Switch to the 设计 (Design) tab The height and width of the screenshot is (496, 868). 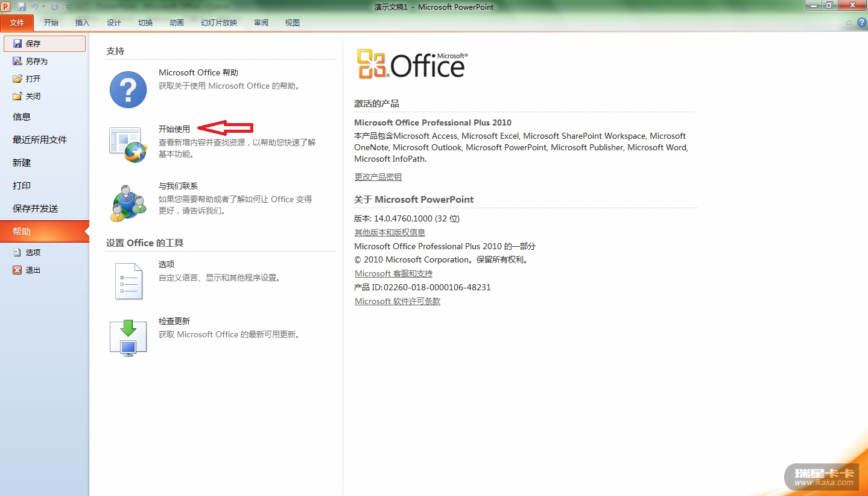(114, 23)
